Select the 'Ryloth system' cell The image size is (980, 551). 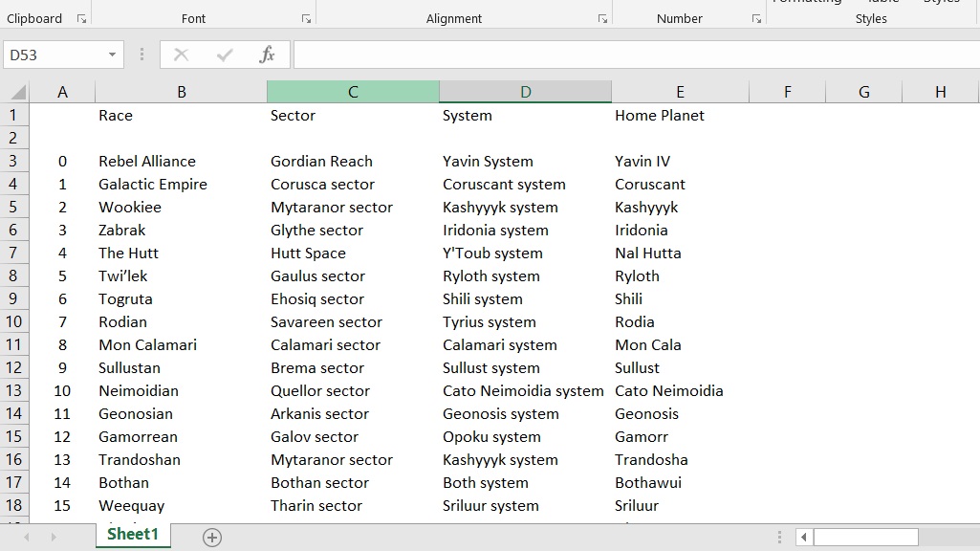pos(526,275)
